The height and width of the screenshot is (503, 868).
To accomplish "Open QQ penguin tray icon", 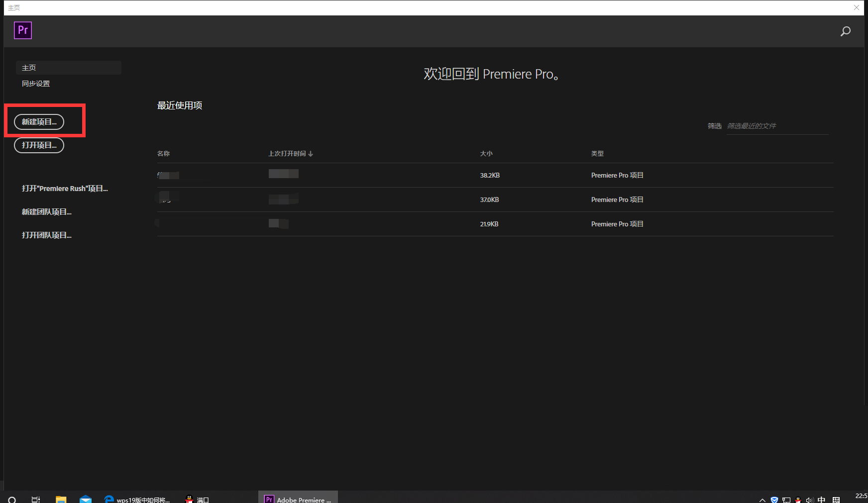I will pyautogui.click(x=798, y=500).
